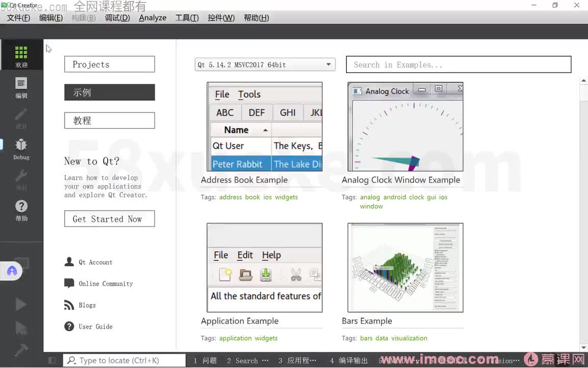This screenshot has height=368, width=588.
Task: Open the Projects page button
Action: [110, 64]
